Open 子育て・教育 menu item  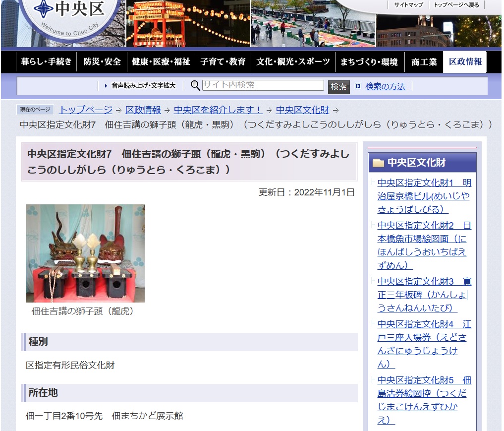click(223, 62)
